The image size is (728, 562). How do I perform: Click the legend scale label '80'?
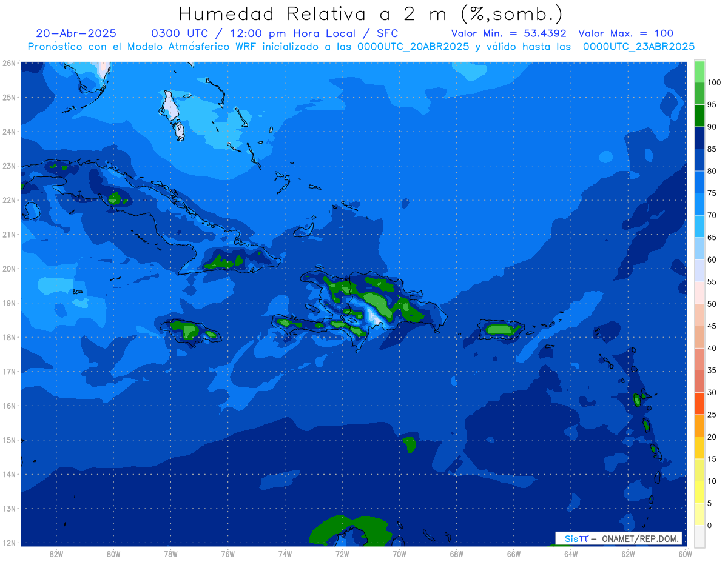click(x=712, y=171)
